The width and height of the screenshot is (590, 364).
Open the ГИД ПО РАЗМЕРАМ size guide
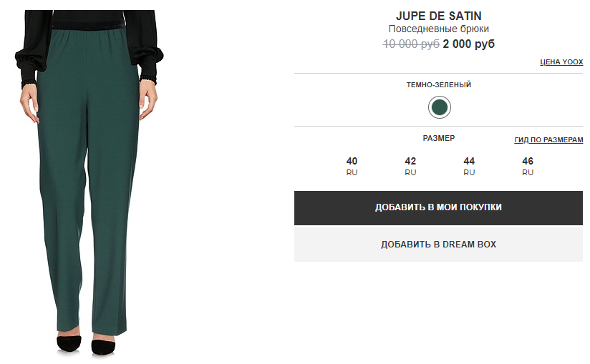548,140
